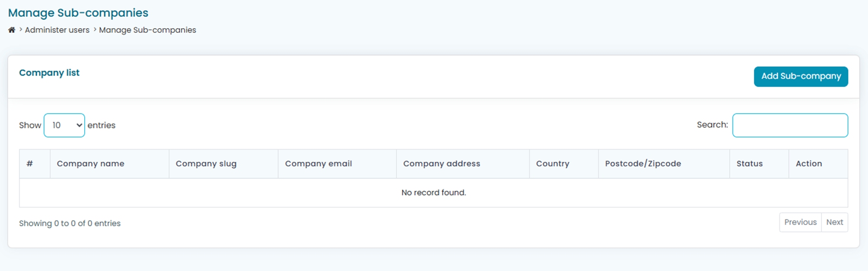This screenshot has width=868, height=271.
Task: Click the Action column header
Action: click(809, 163)
